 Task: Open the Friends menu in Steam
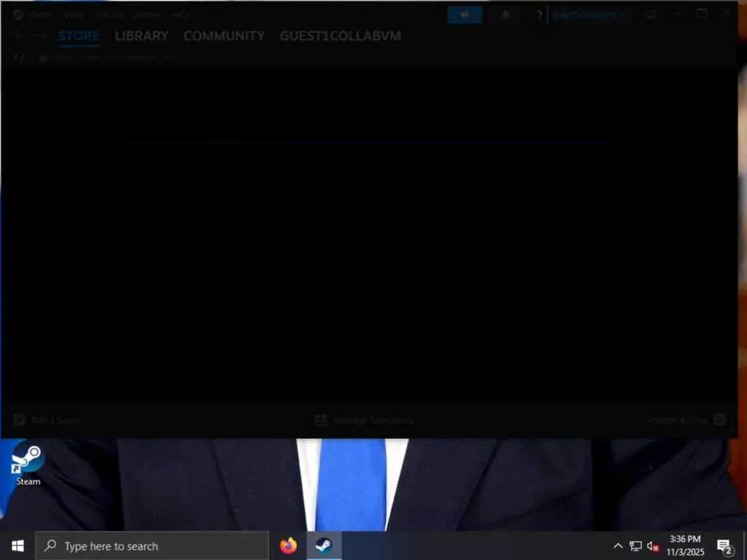(x=108, y=15)
